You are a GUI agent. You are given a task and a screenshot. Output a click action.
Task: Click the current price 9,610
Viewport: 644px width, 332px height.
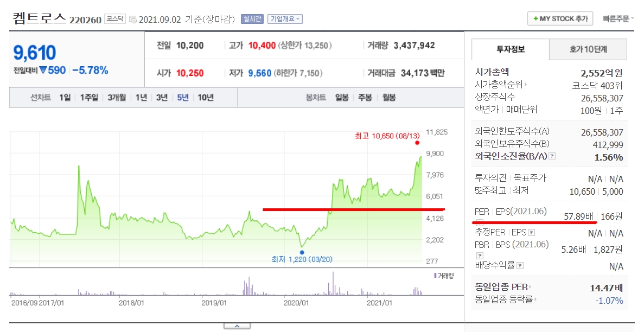[x=35, y=53]
